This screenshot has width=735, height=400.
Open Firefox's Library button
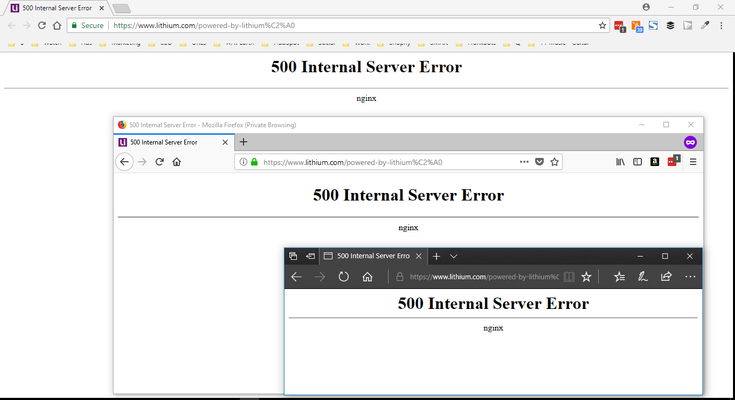[620, 162]
